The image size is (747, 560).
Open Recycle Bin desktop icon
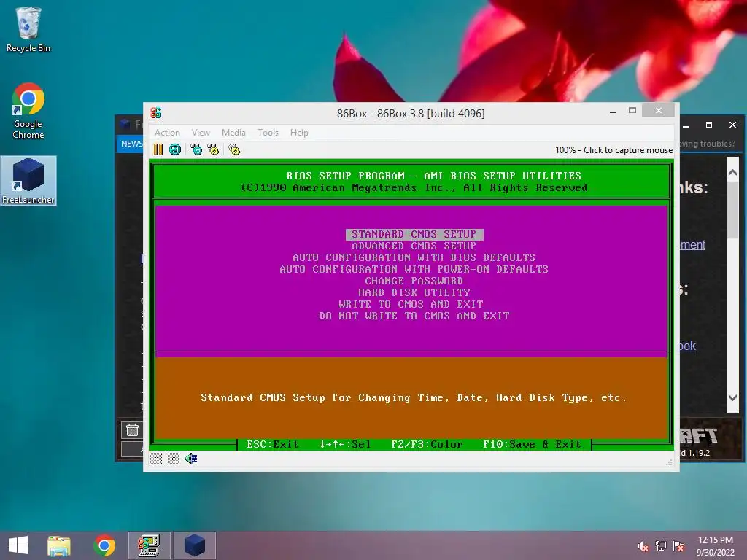click(x=28, y=29)
